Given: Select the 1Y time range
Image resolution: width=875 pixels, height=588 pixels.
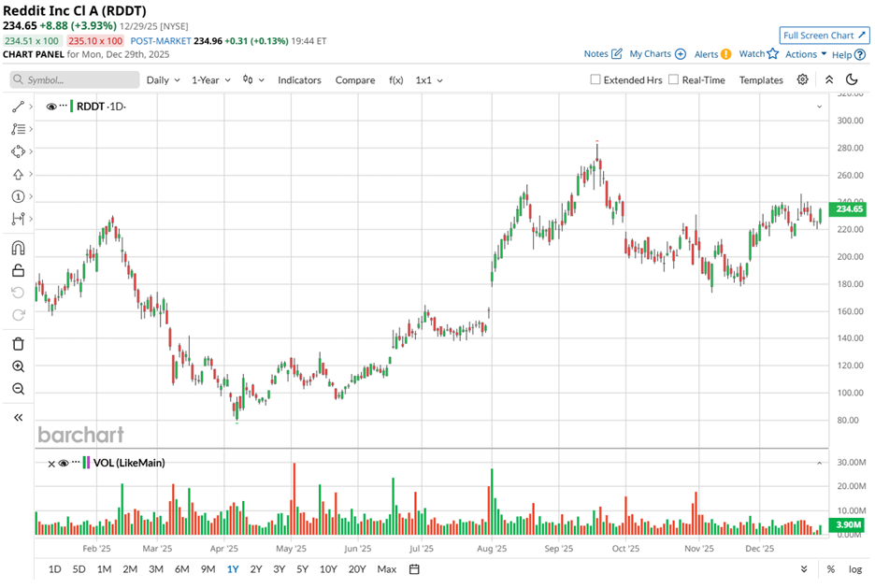Looking at the screenshot, I should 233,569.
